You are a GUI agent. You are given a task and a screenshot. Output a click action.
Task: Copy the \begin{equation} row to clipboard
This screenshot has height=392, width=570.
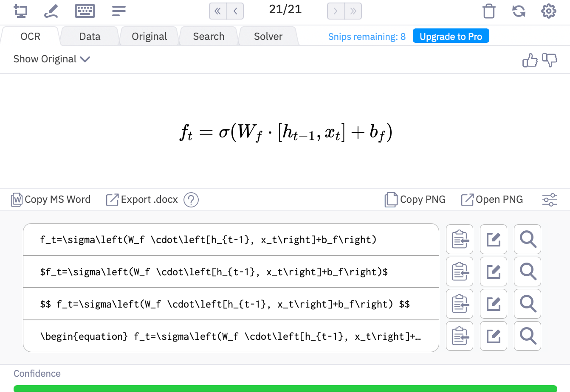click(x=460, y=336)
